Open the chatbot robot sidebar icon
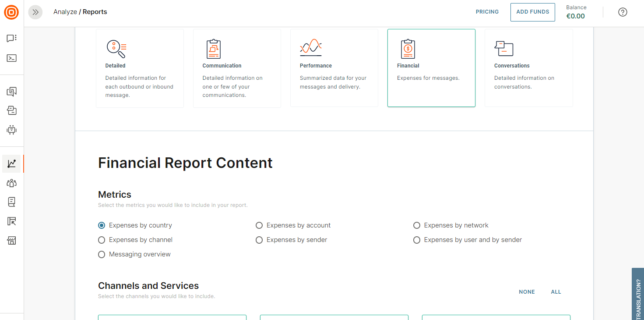 click(12, 130)
